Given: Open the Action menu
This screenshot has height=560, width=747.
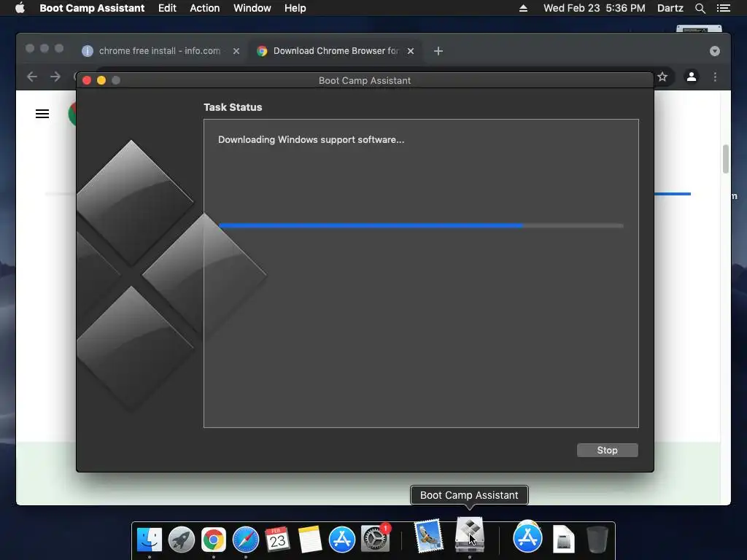Looking at the screenshot, I should coord(205,8).
